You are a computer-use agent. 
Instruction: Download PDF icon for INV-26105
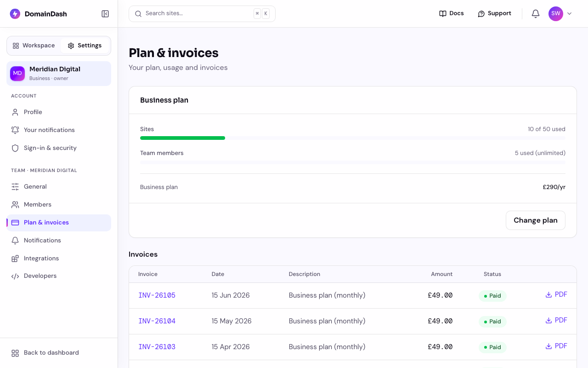pyautogui.click(x=548, y=294)
